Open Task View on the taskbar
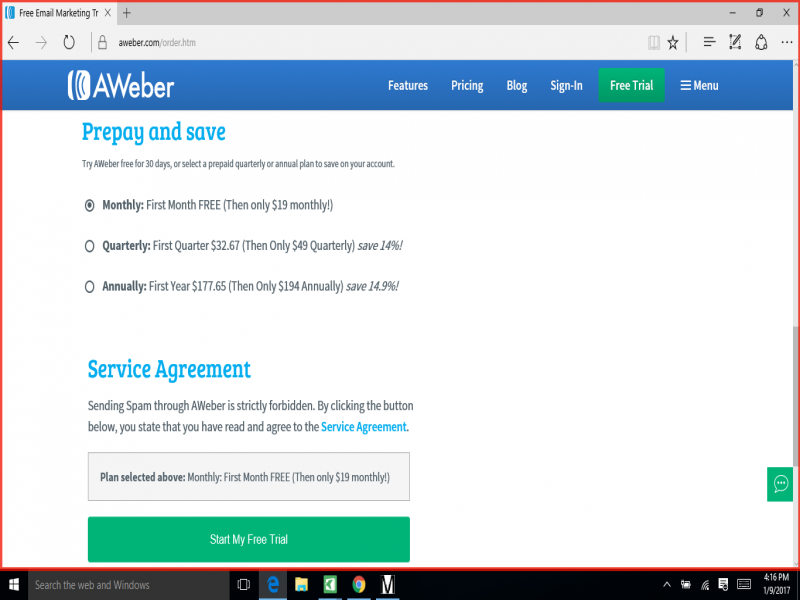The height and width of the screenshot is (600, 800). click(x=243, y=585)
